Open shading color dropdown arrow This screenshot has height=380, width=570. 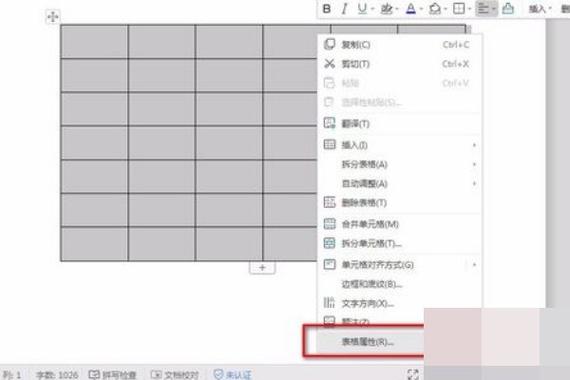pos(445,9)
